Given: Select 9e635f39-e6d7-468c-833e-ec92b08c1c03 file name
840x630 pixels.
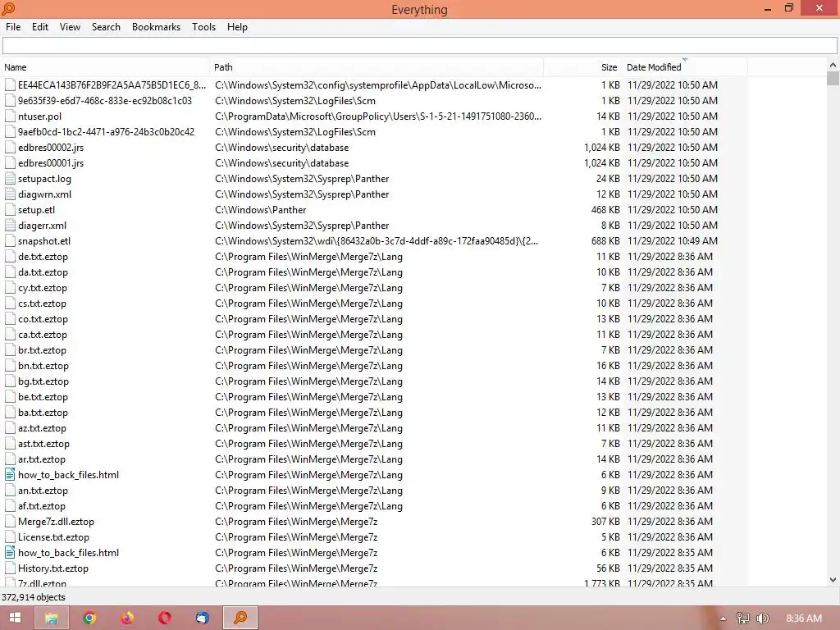Looking at the screenshot, I should [x=105, y=100].
